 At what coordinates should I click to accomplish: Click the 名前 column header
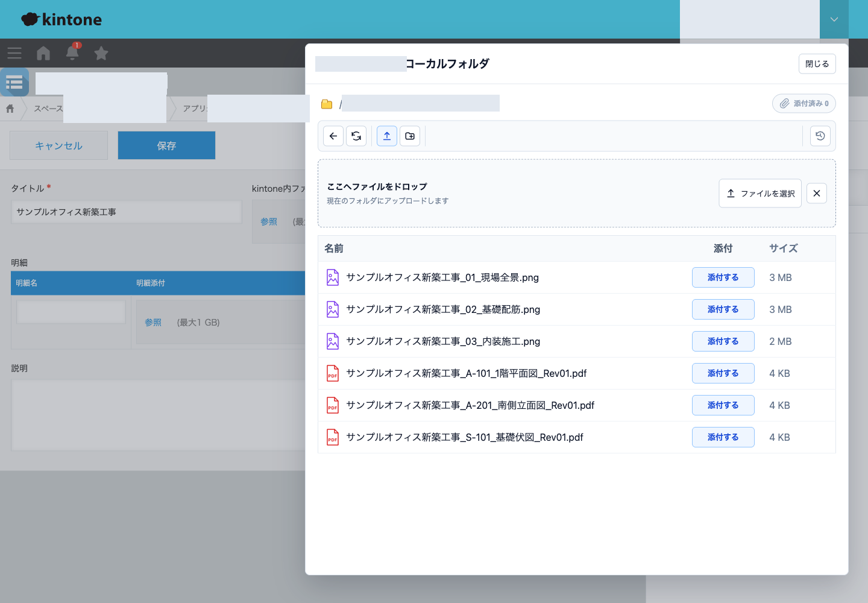(334, 248)
